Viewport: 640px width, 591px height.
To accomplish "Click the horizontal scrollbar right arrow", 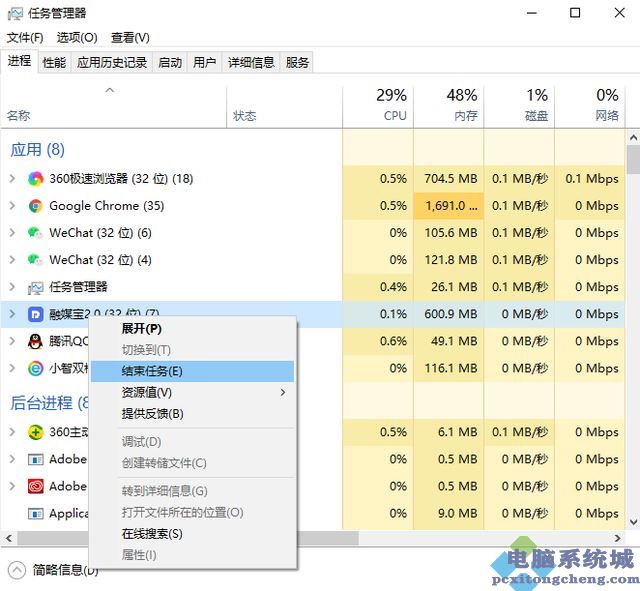I will 618,539.
